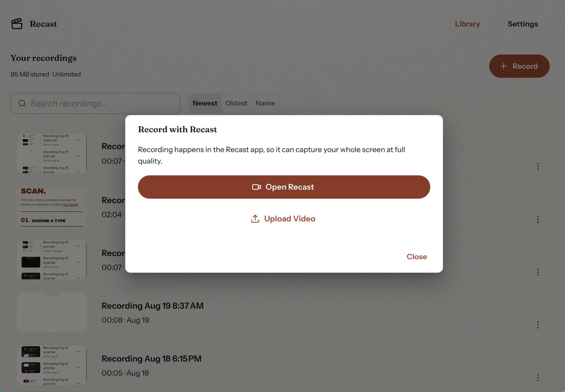The width and height of the screenshot is (565, 392).
Task: Open the Settings tab
Action: pos(523,24)
